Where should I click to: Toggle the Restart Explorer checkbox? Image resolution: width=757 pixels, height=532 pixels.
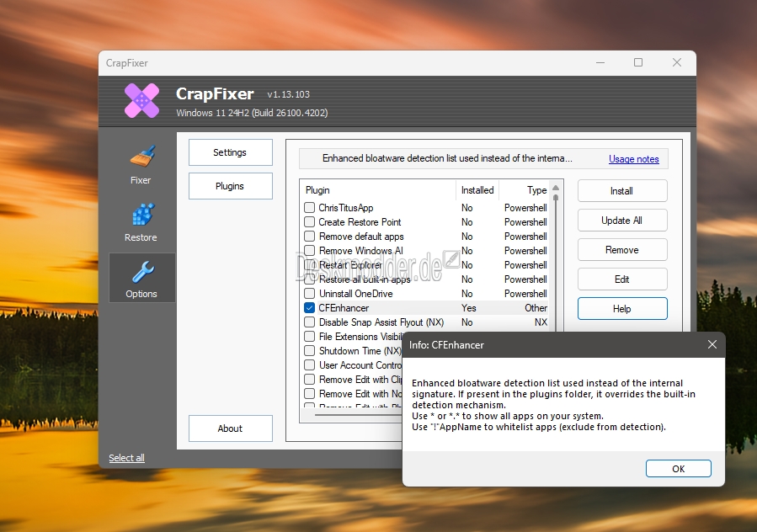pyautogui.click(x=310, y=265)
